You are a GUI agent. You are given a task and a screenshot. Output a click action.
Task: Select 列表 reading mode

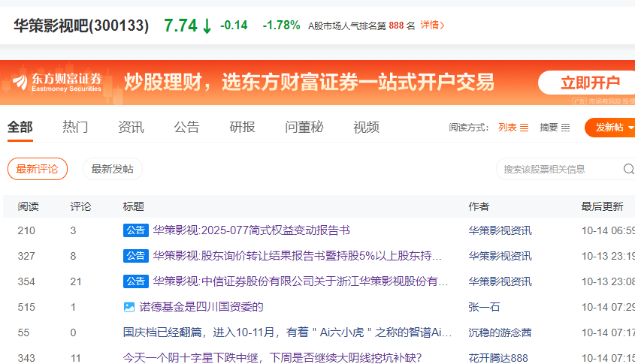(513, 128)
